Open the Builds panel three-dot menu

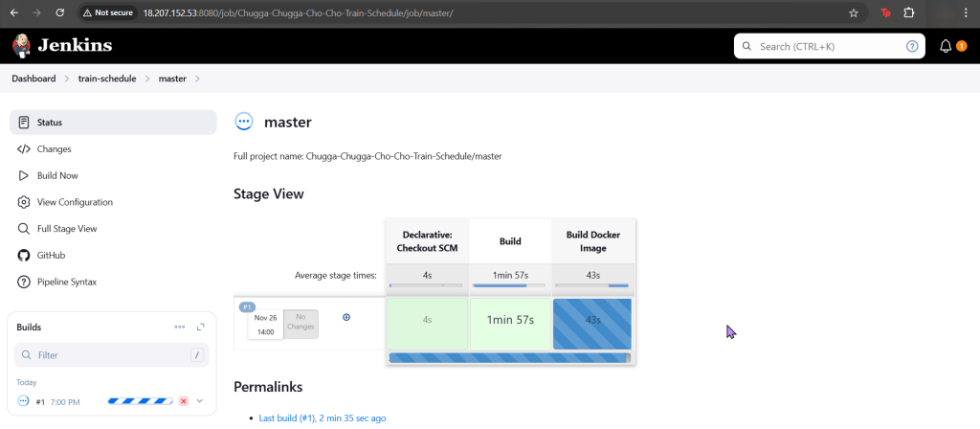(179, 327)
